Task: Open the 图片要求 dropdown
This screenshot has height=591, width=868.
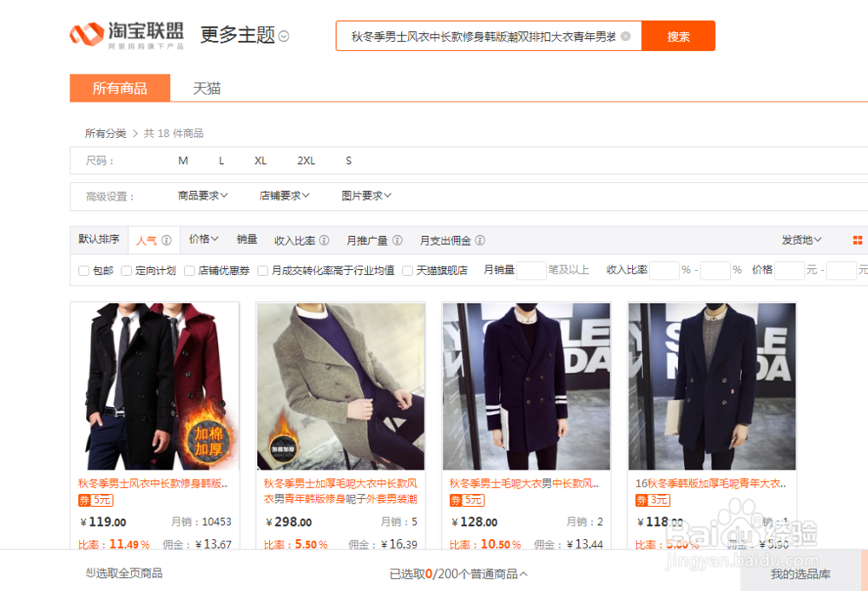Action: [x=366, y=196]
